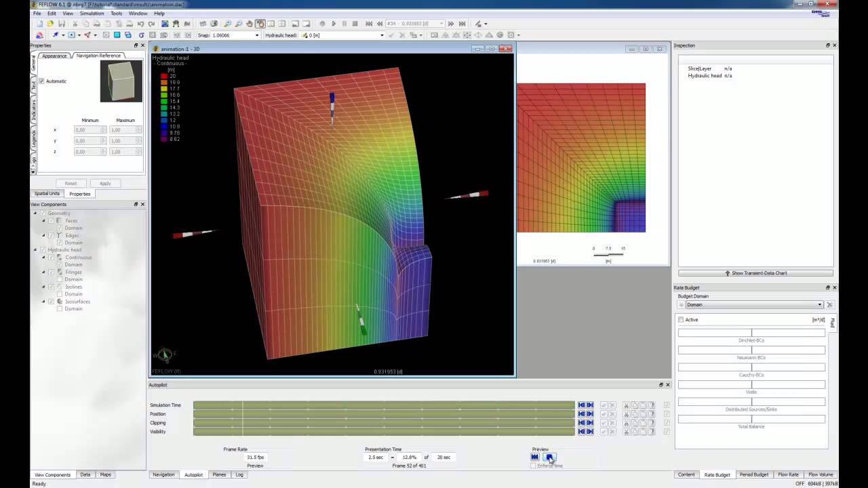Click the Undo arrow icon
The image size is (868, 488).
point(140,24)
